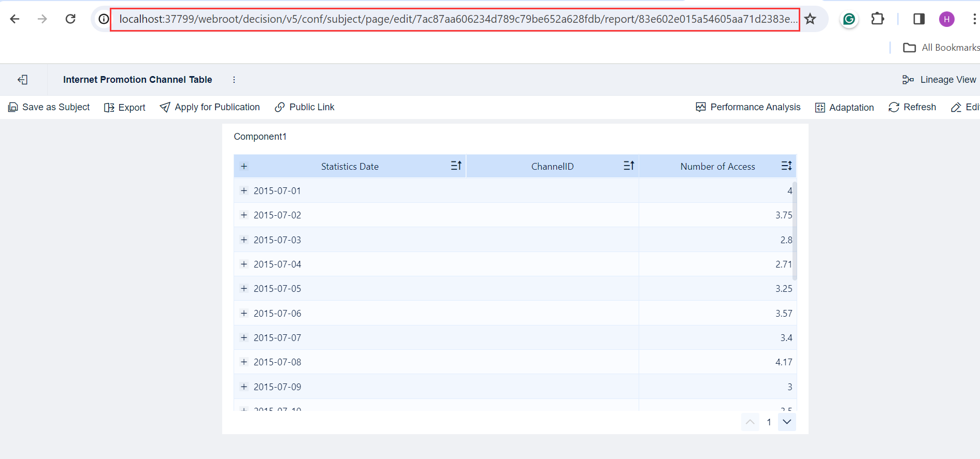Image resolution: width=980 pixels, height=459 pixels.
Task: Click the Adaptation button
Action: tap(844, 107)
